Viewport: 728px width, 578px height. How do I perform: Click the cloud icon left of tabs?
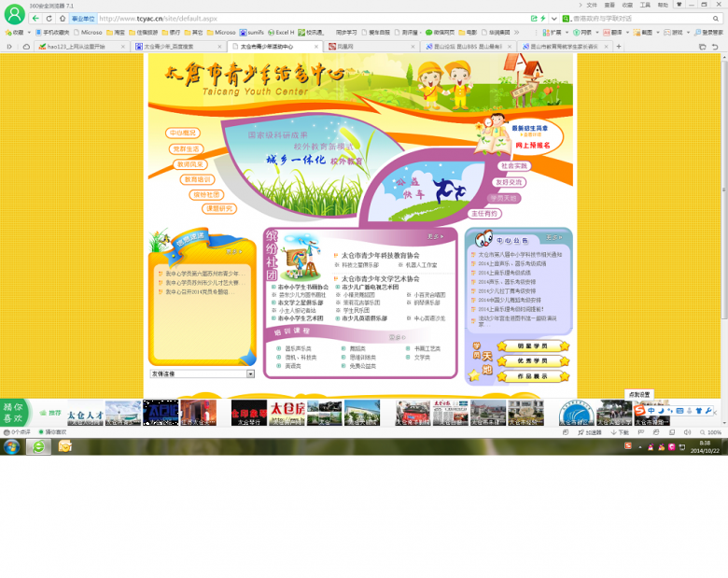tap(26, 47)
